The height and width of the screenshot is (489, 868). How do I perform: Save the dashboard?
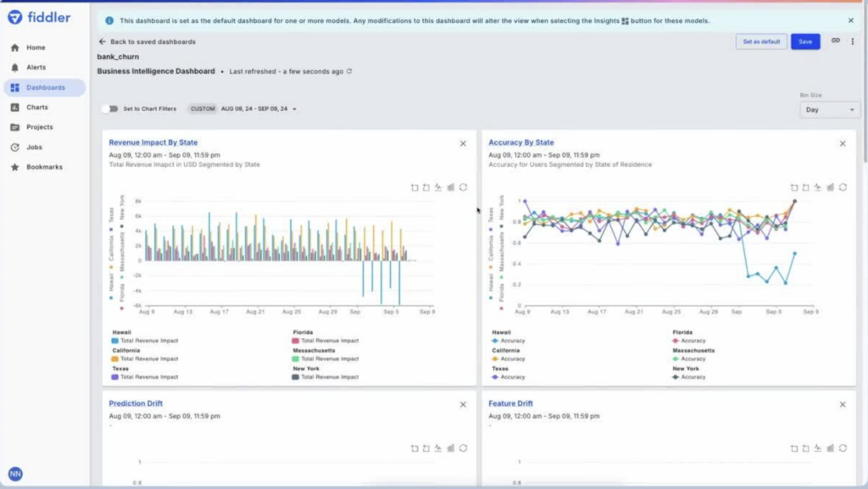805,42
